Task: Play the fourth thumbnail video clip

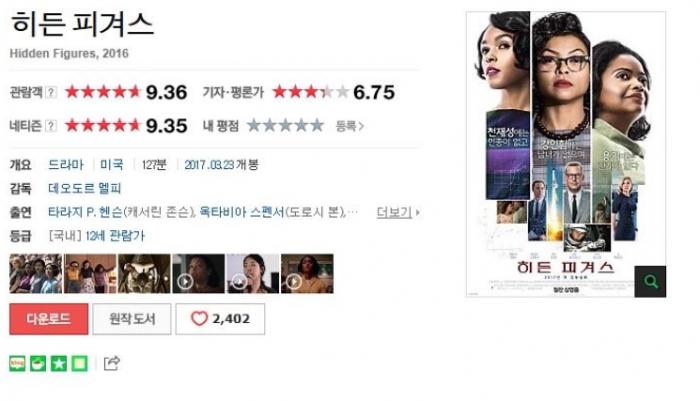Action: (199, 274)
